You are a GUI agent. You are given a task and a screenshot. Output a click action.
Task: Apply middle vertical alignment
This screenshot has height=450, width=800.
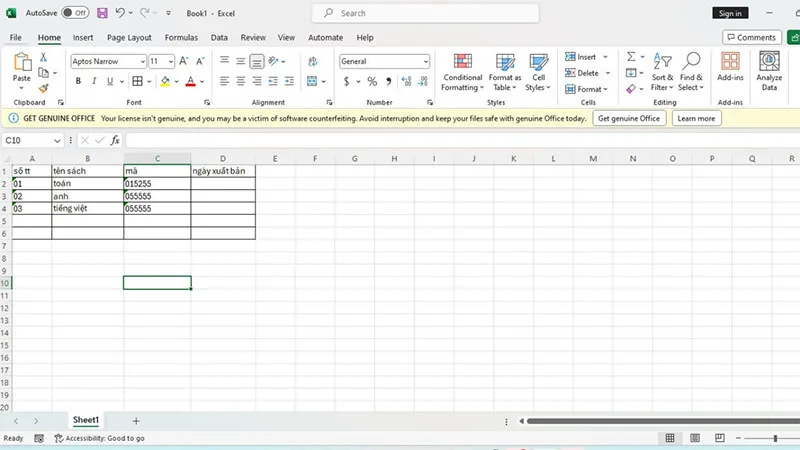(x=241, y=61)
